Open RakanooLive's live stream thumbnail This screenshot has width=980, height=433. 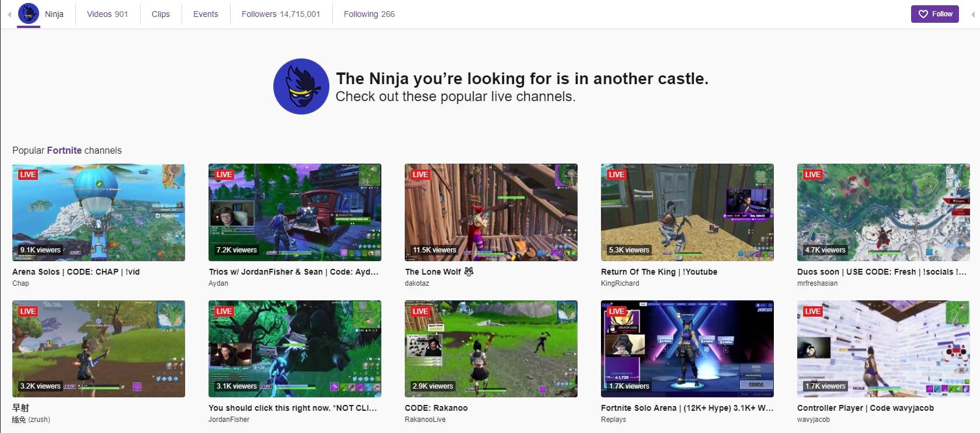pos(491,349)
